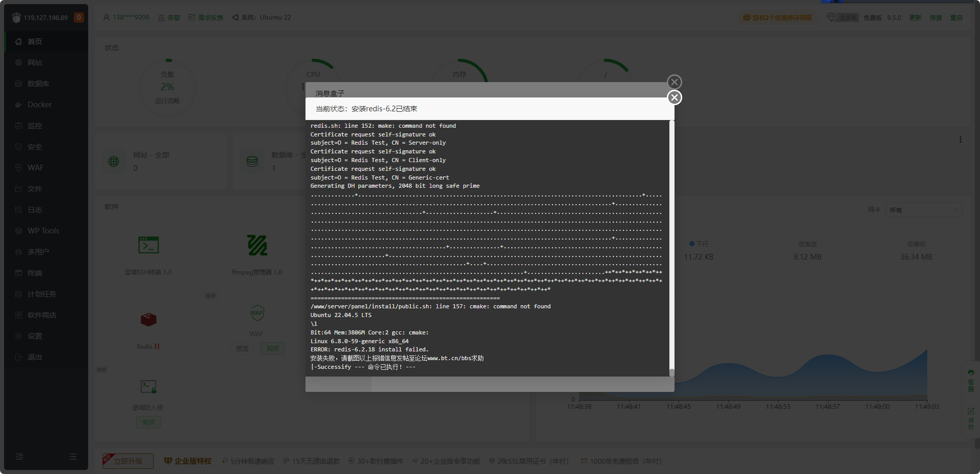Click the 免费版 version label
Screen dimensions: 980x474
click(872, 17)
